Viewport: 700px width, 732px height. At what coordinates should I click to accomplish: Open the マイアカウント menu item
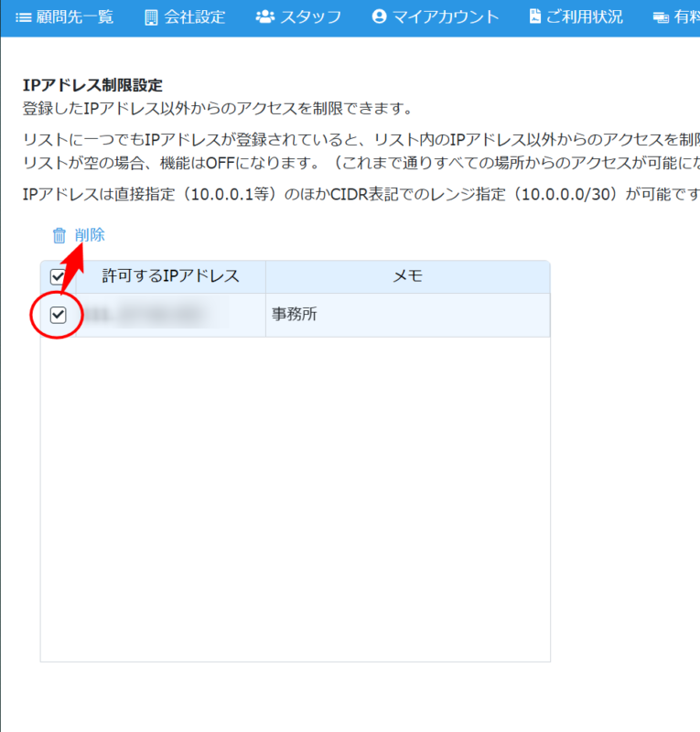tap(436, 17)
